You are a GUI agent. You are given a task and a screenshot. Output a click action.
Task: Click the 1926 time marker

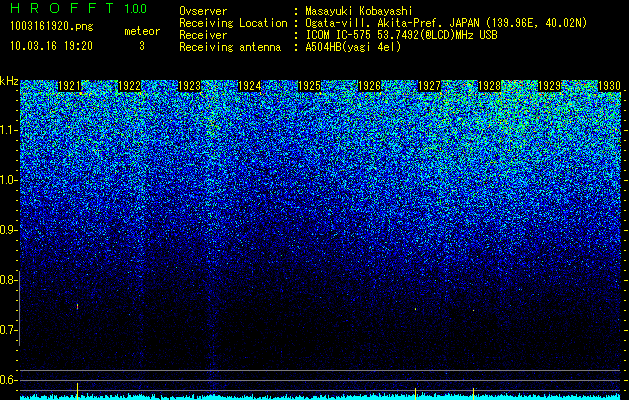point(369,86)
